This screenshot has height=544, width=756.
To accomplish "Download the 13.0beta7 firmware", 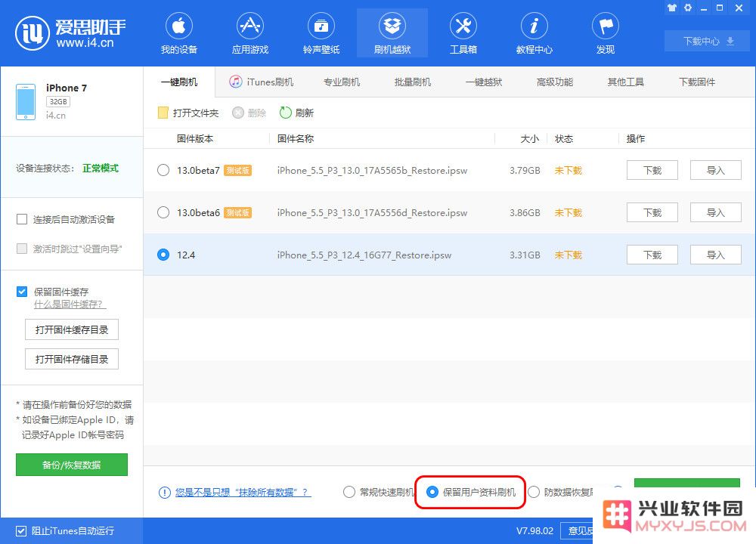I will click(652, 170).
